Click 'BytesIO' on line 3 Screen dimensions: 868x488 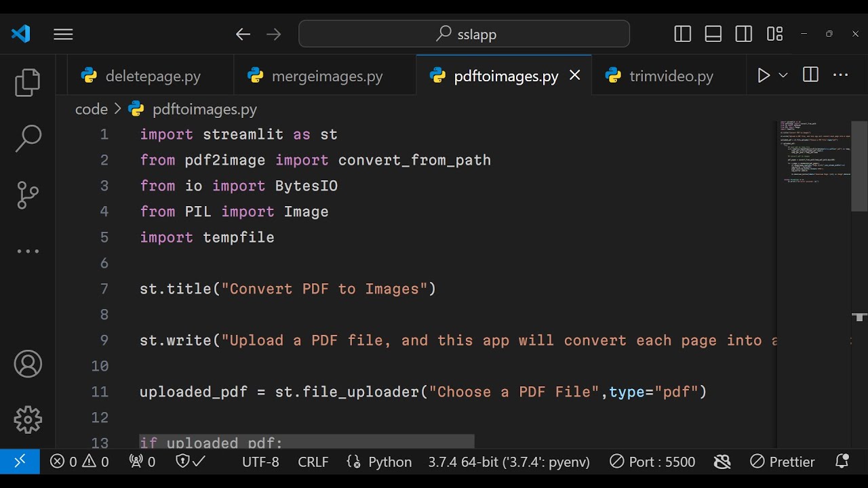click(x=307, y=186)
